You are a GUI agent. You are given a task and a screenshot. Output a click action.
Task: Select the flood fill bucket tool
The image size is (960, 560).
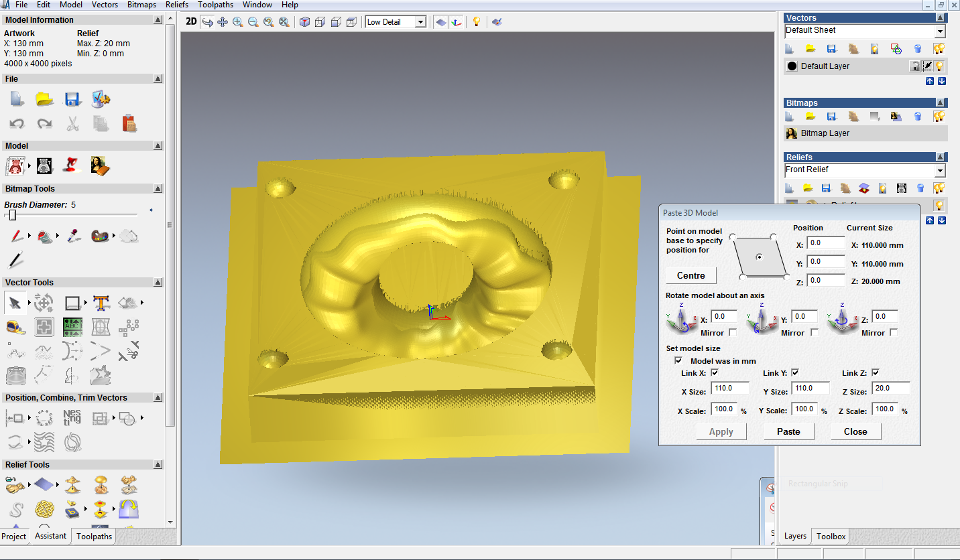coord(46,236)
